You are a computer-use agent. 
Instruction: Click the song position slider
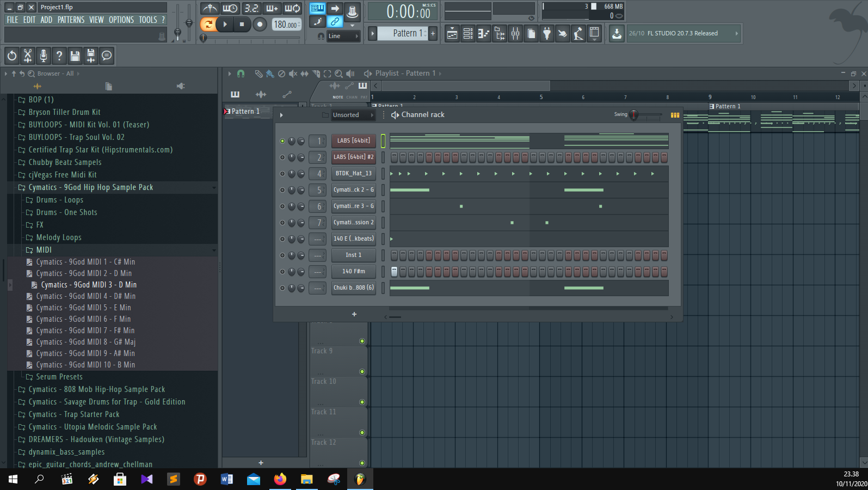coord(250,38)
